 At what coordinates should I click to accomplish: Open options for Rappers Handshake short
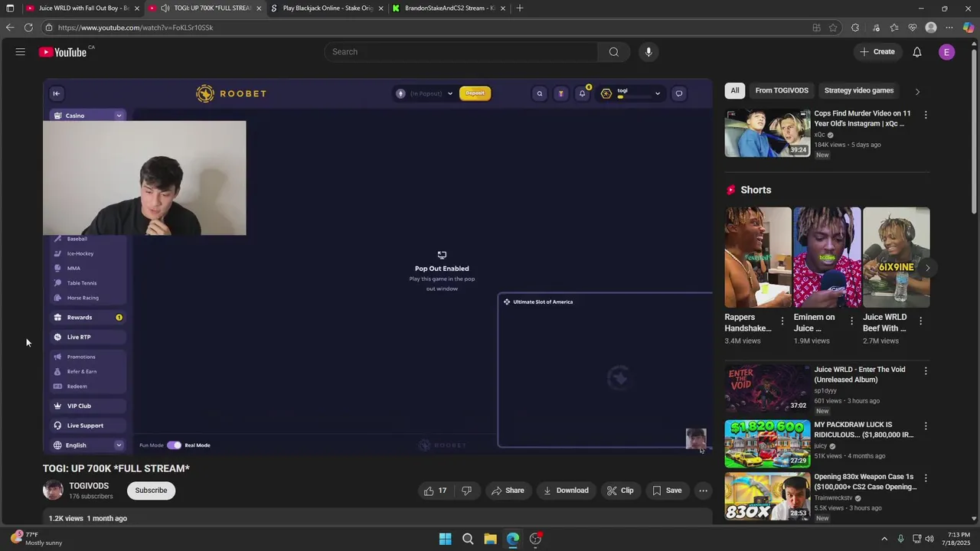click(x=782, y=321)
